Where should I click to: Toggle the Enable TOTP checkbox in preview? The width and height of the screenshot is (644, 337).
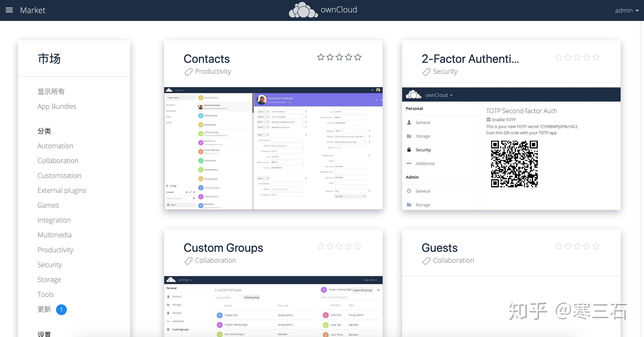pyautogui.click(x=489, y=120)
